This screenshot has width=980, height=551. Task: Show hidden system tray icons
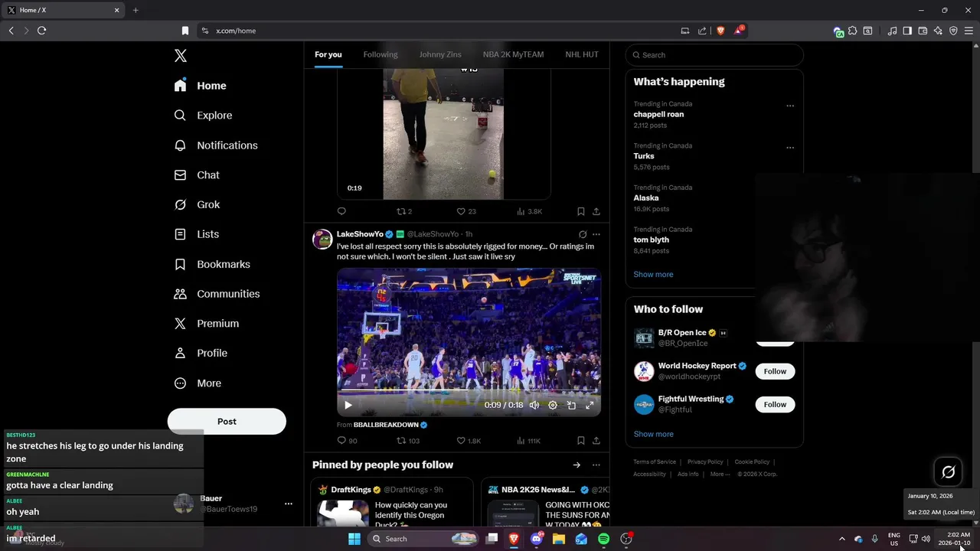842,539
